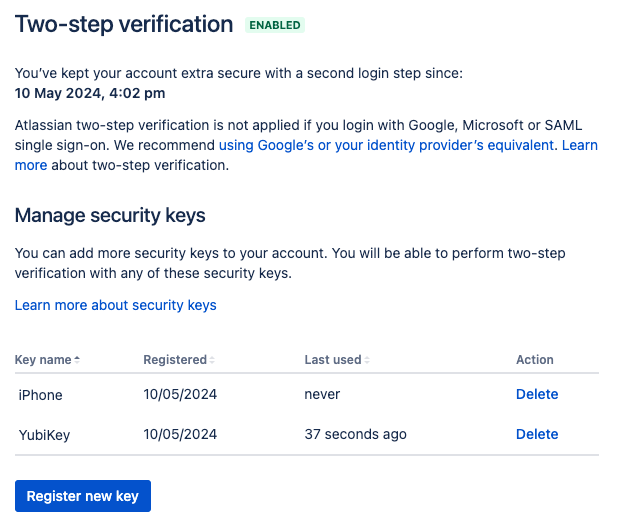The width and height of the screenshot is (621, 526).
Task: Open the Google's identity provider equivalent link
Action: [386, 145]
